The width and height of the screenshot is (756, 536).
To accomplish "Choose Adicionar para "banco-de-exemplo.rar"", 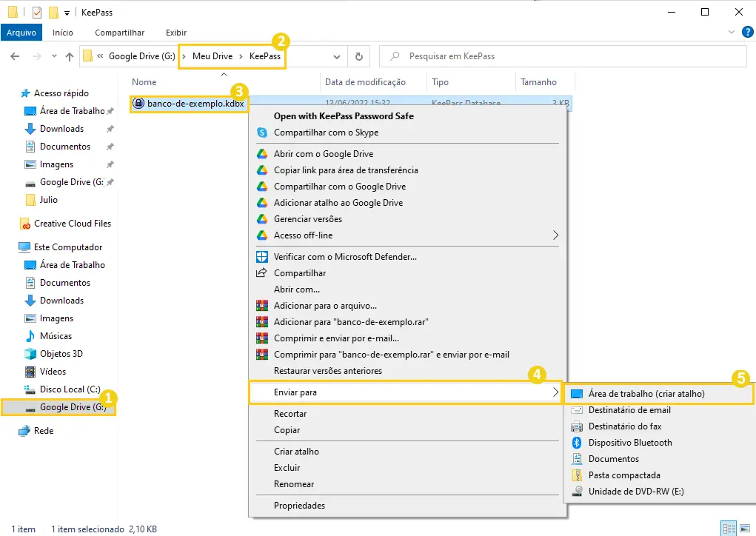I will pos(351,322).
